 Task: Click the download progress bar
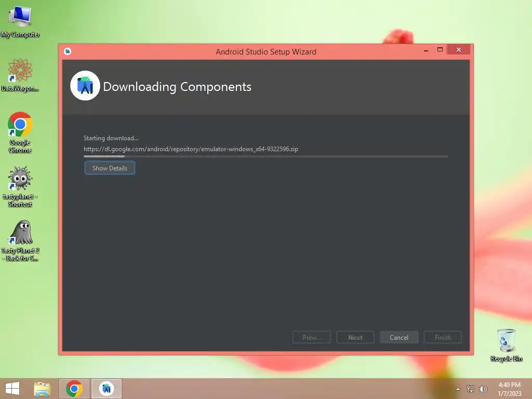[x=265, y=156]
